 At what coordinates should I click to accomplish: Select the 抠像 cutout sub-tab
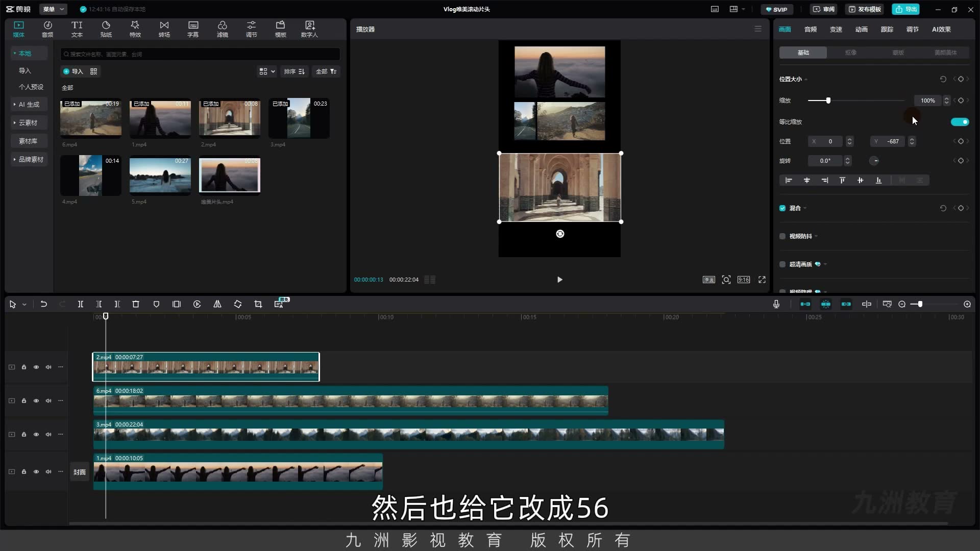(x=850, y=53)
